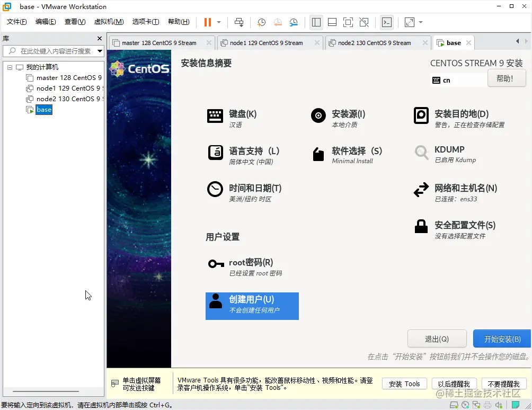The width and height of the screenshot is (532, 410).
Task: Open the library search filter dropdown
Action: click(x=100, y=51)
